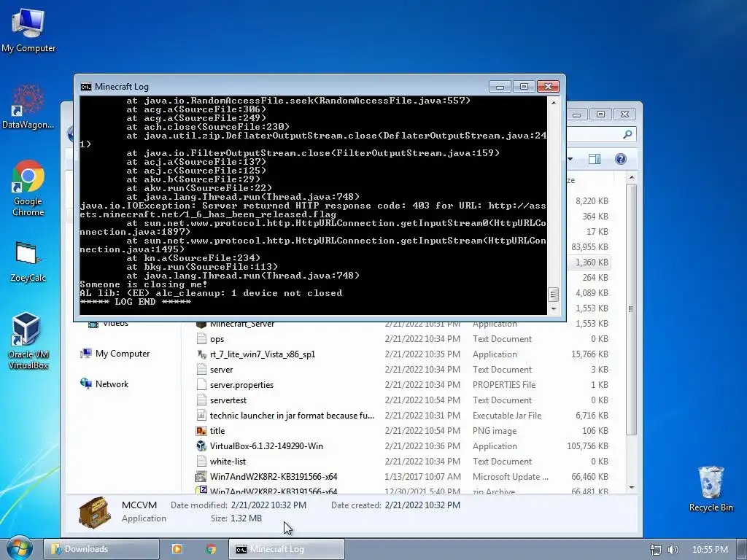
Task: Click the VirtualBox installer file icon
Action: tap(201, 446)
